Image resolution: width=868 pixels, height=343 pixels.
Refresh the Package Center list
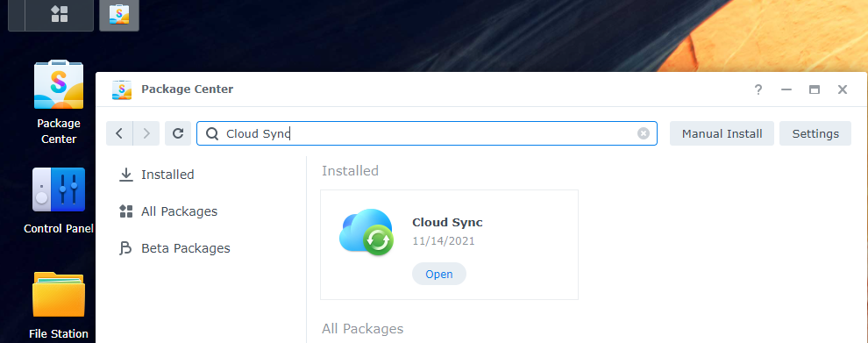pyautogui.click(x=178, y=133)
